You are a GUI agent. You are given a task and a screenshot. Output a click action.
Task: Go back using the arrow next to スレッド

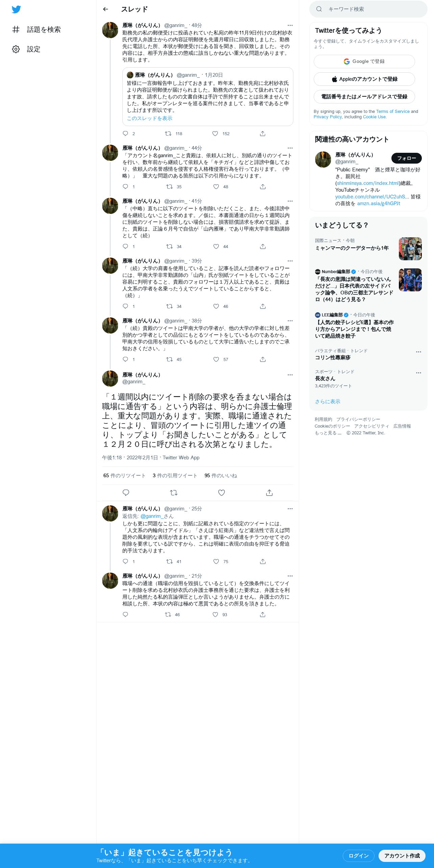(105, 9)
